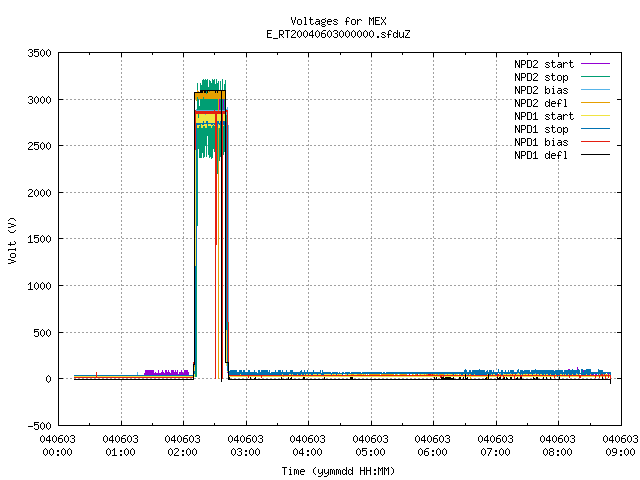Click the 03:00 time tick label
The width and height of the screenshot is (640, 480).
[245, 452]
